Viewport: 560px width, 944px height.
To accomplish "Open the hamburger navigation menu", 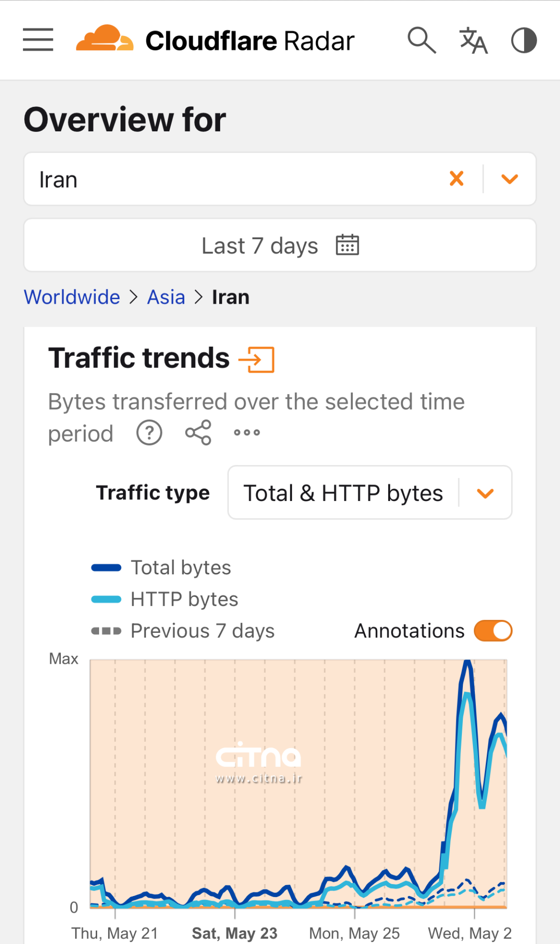I will pyautogui.click(x=38, y=40).
